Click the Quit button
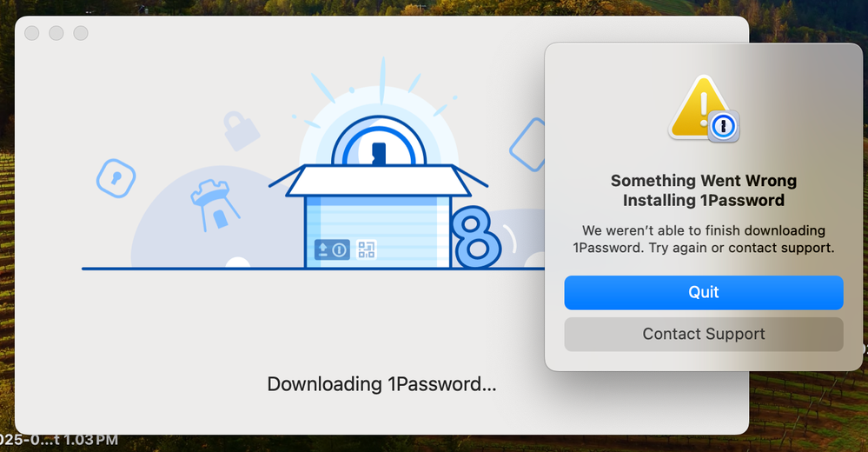The height and width of the screenshot is (452, 868). coord(703,293)
